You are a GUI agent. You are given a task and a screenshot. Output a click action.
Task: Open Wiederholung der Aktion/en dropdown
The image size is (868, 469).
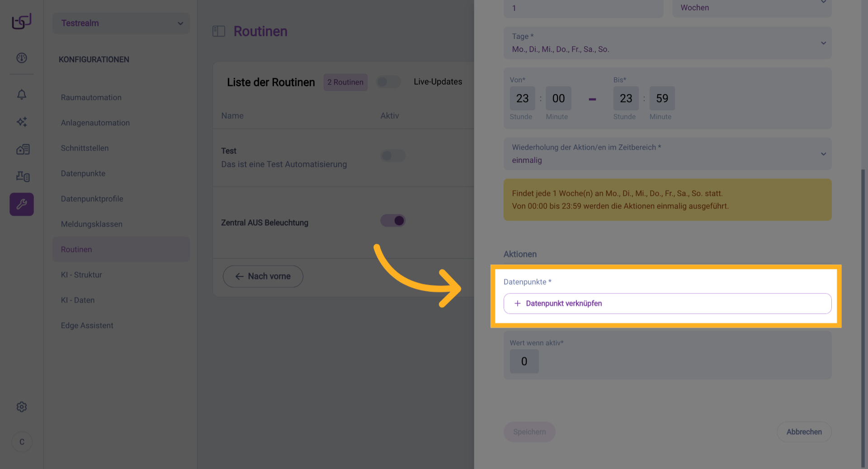coord(667,154)
